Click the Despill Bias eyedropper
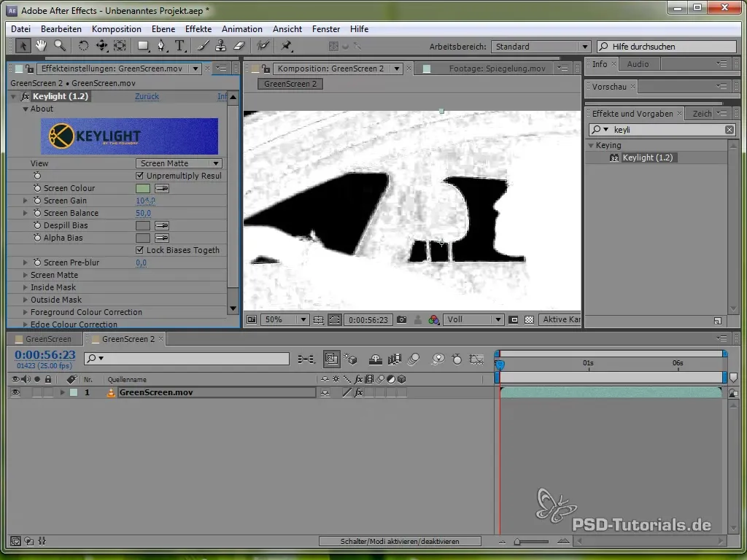Viewport: 747px width, 560px height. click(162, 226)
